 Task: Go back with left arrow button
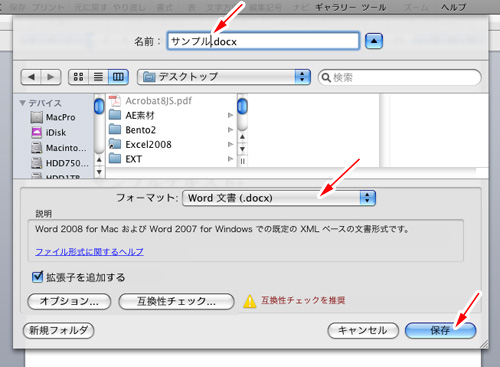coord(31,77)
